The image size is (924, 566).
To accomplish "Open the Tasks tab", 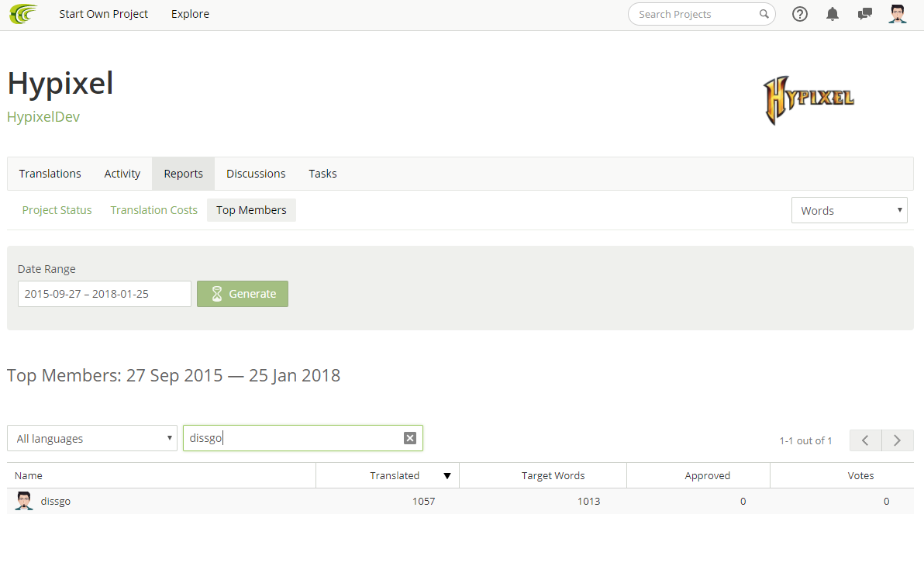I will 323,174.
